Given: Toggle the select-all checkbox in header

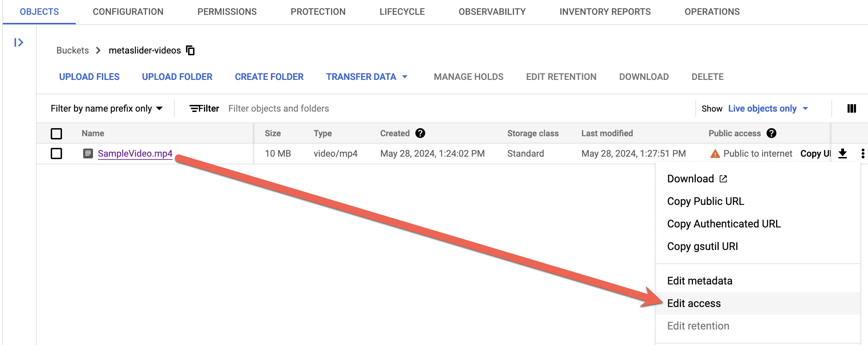Looking at the screenshot, I should click(x=56, y=133).
